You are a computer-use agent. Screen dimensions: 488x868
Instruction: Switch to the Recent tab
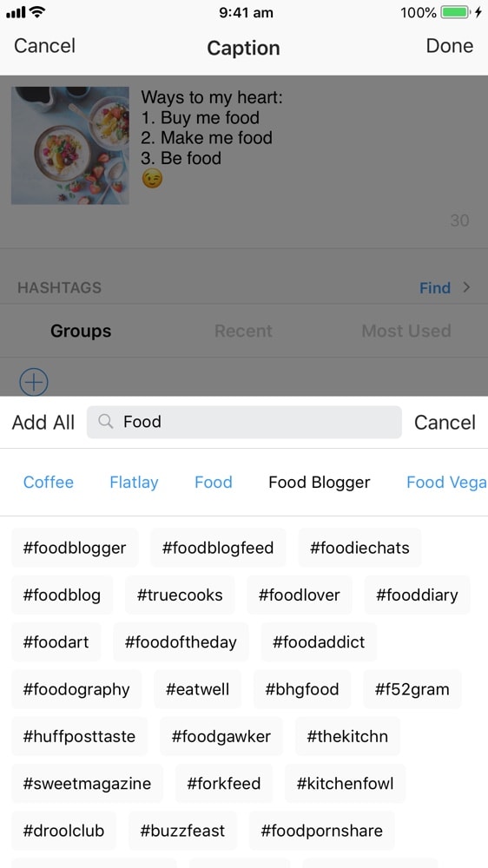point(243,331)
